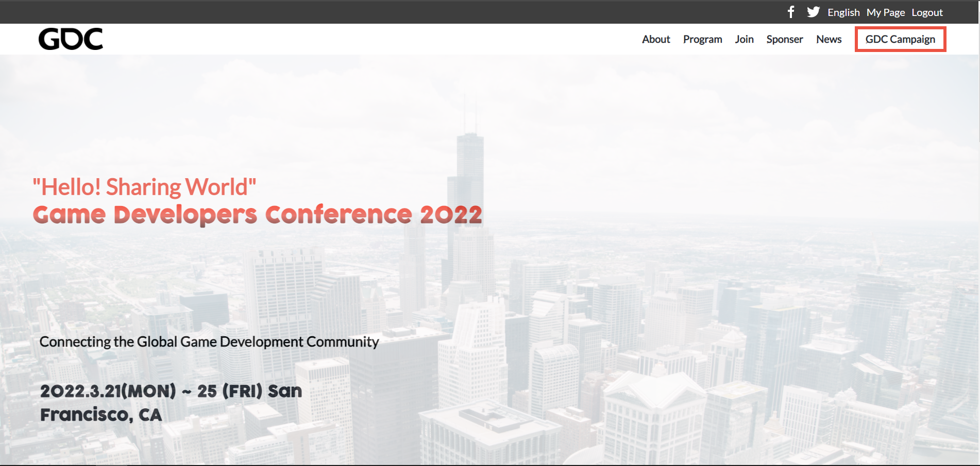Click the GDC Campaign menu item
This screenshot has height=466, width=980.
click(x=900, y=39)
